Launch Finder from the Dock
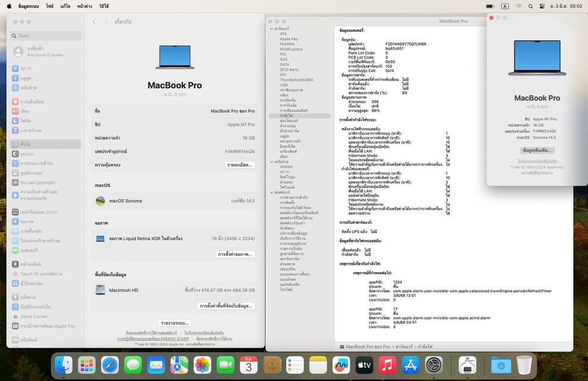The height and width of the screenshot is (381, 588). coord(63,365)
